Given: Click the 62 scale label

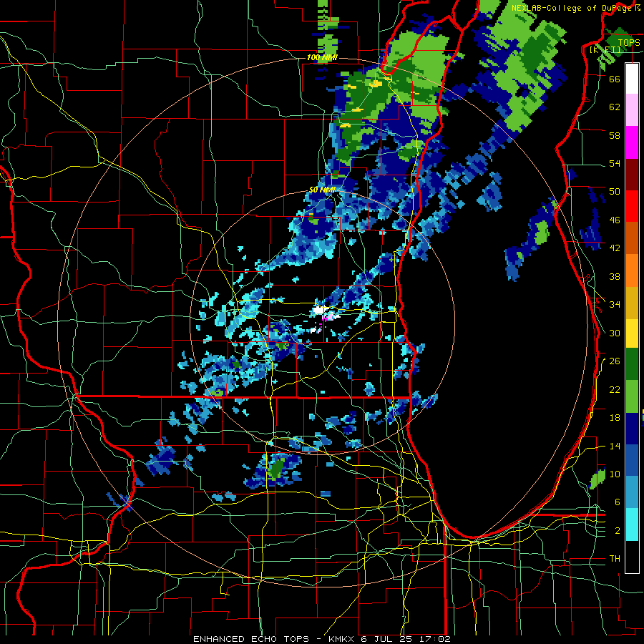Looking at the screenshot, I should (615, 107).
